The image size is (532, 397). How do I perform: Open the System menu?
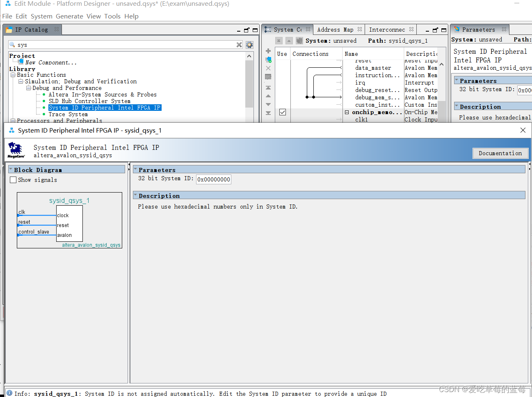pos(41,16)
